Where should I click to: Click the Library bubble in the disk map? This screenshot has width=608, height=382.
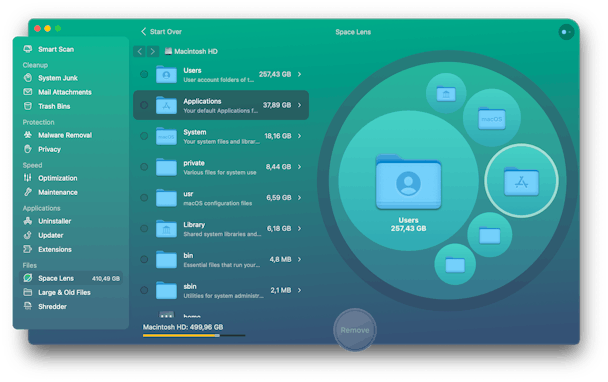446,93
